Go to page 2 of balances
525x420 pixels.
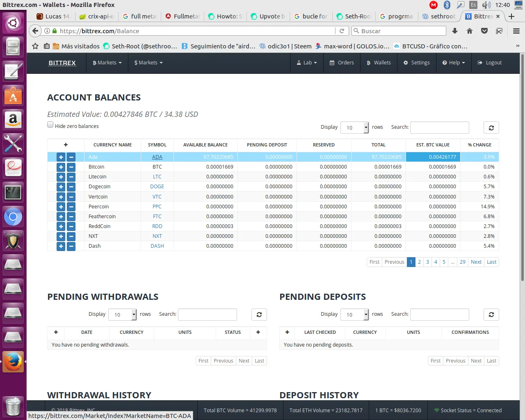point(419,262)
